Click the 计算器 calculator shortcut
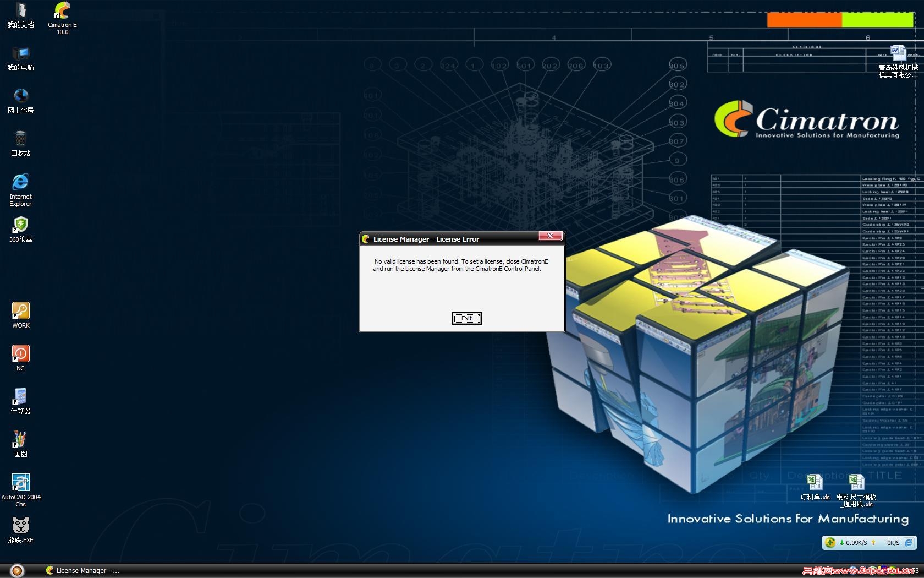The width and height of the screenshot is (924, 578). coord(20,401)
